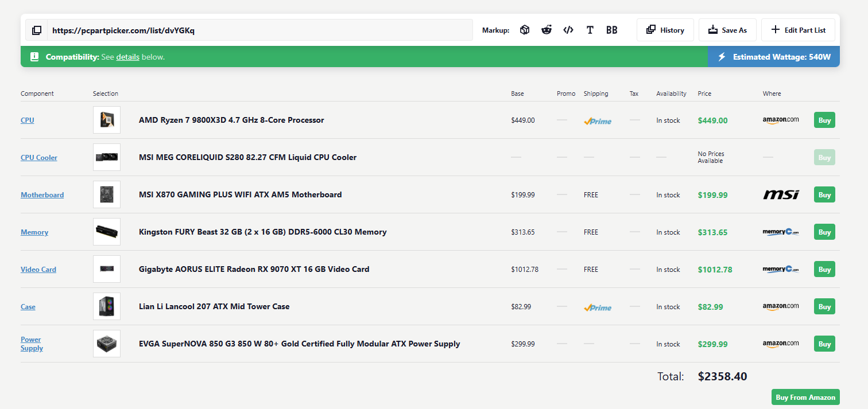Open MSI MEG CORELIQUID S280 product name
This screenshot has height=409, width=868.
[247, 157]
